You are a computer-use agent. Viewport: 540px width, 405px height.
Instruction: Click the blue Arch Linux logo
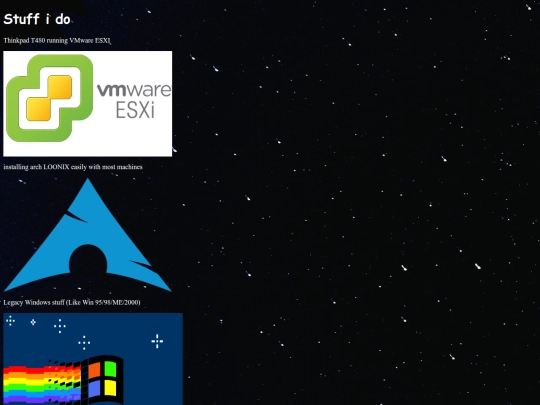point(87,235)
